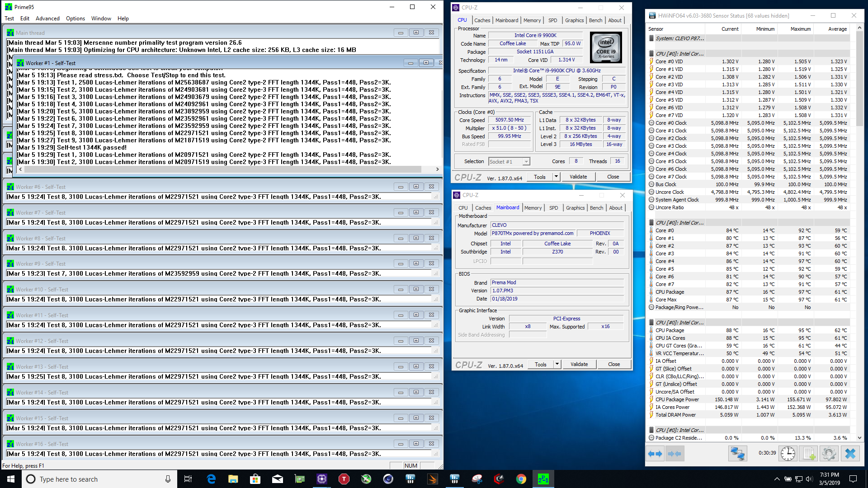Click HWiNFO vertical scrollbar up arrow
This screenshot has width=868, height=488.
point(859,28)
